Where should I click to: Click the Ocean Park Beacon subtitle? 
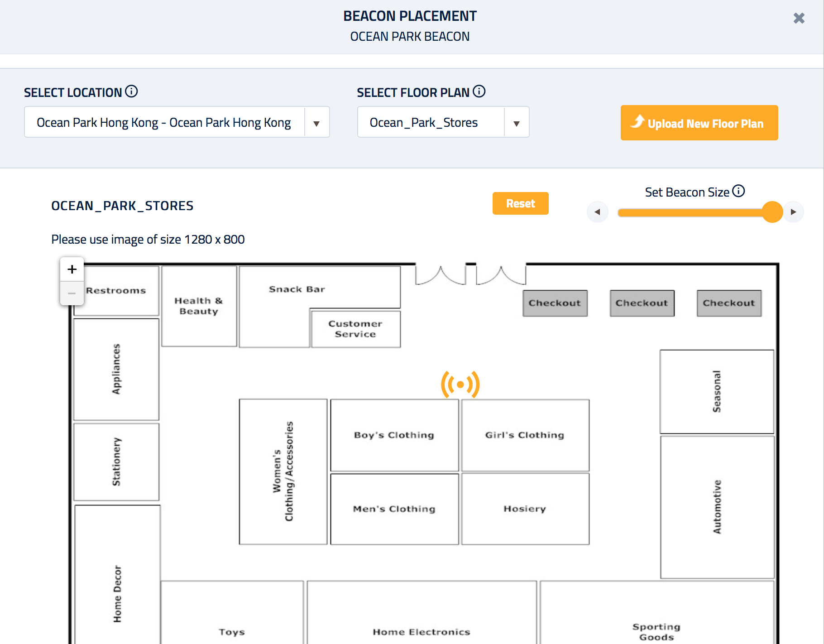pyautogui.click(x=410, y=36)
